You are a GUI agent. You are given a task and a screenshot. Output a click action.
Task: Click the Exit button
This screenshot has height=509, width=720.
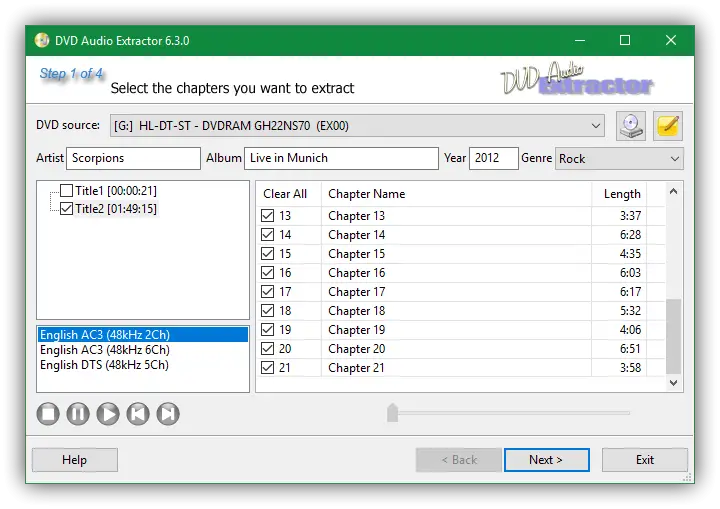(645, 460)
